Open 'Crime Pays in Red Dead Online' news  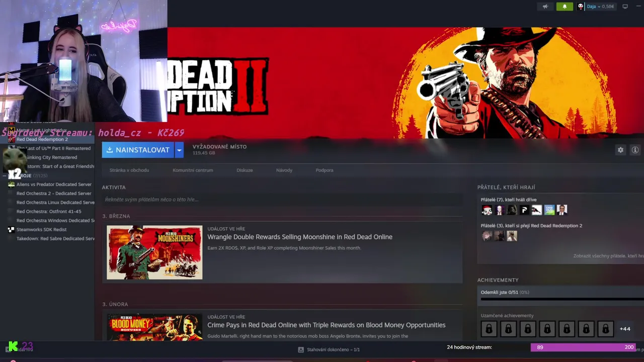tap(327, 325)
